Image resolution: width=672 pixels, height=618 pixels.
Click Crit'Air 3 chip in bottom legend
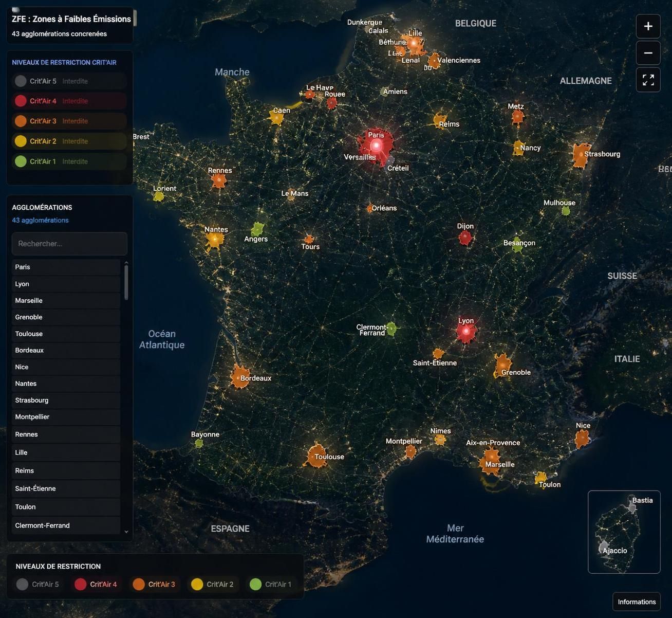tap(154, 584)
